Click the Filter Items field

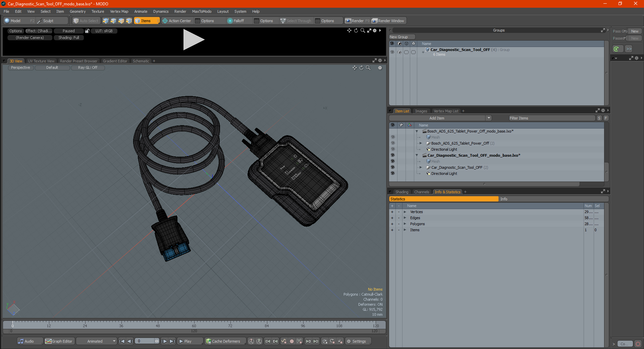pyautogui.click(x=552, y=118)
